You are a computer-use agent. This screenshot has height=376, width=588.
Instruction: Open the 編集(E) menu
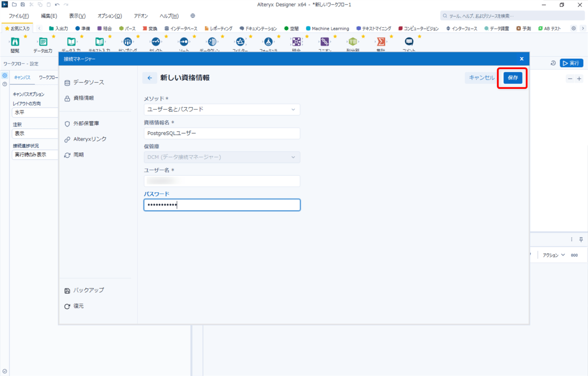49,16
